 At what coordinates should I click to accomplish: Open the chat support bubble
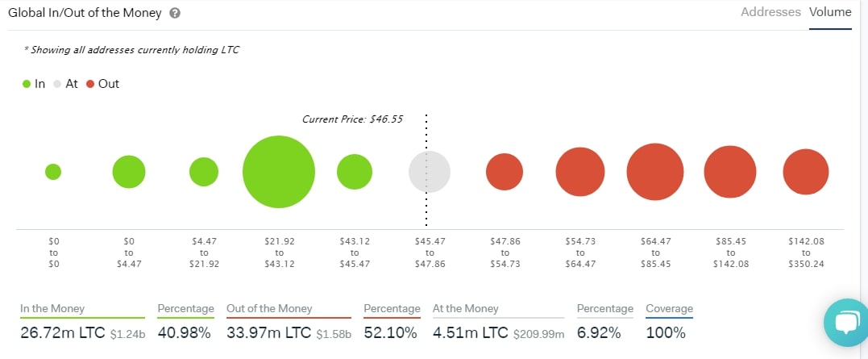tap(846, 322)
